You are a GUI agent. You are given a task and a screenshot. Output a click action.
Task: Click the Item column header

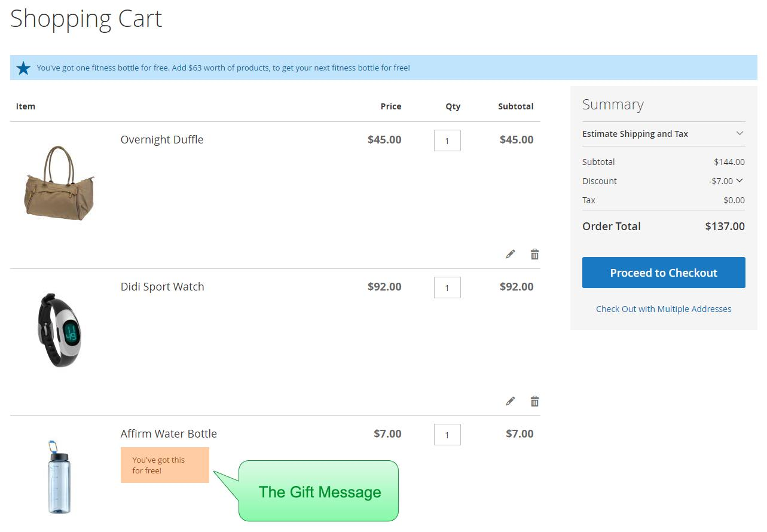[x=26, y=106]
